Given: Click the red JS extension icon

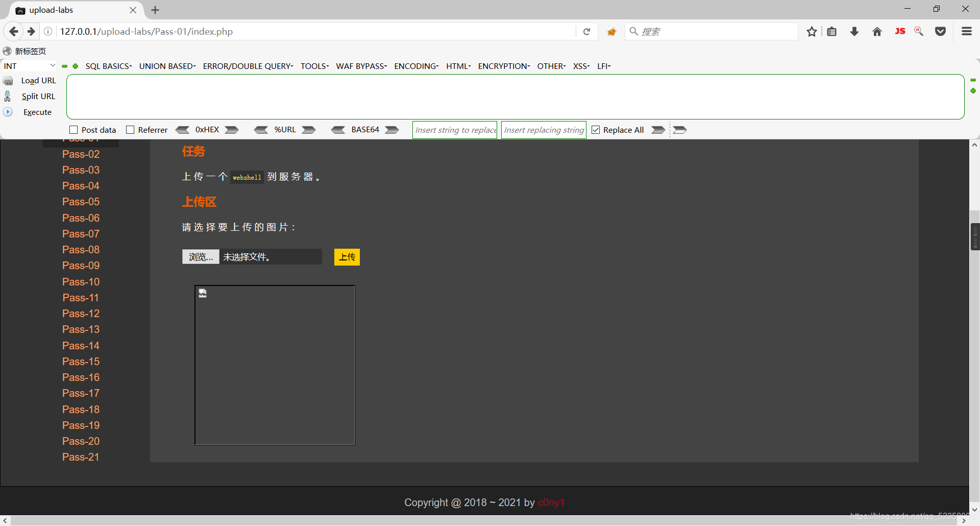Looking at the screenshot, I should (900, 32).
